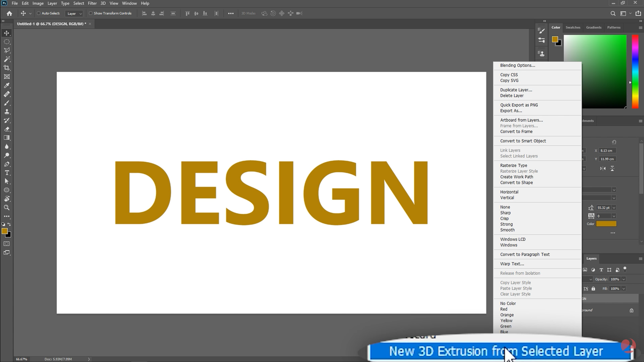The height and width of the screenshot is (362, 644).
Task: Open more align options ellipsis
Action: pos(231,14)
